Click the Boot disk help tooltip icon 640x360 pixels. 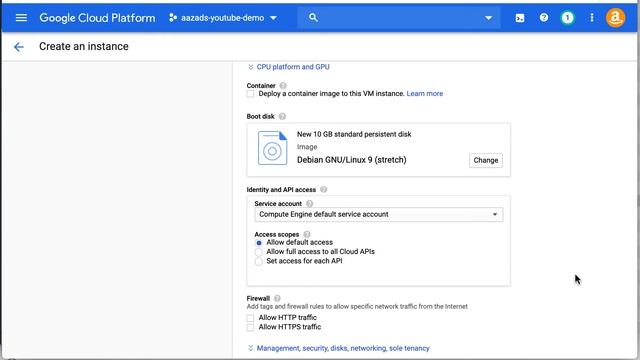[x=282, y=116]
